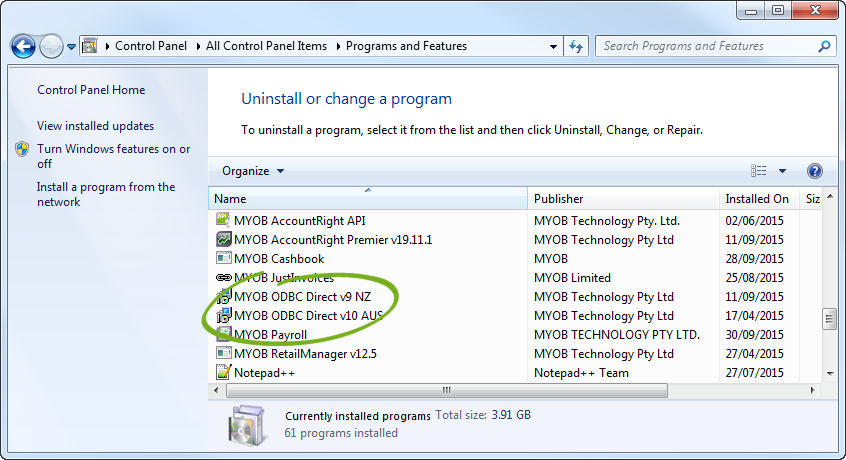This screenshot has width=846, height=460.
Task: Click the address bar refresh button
Action: [x=576, y=46]
